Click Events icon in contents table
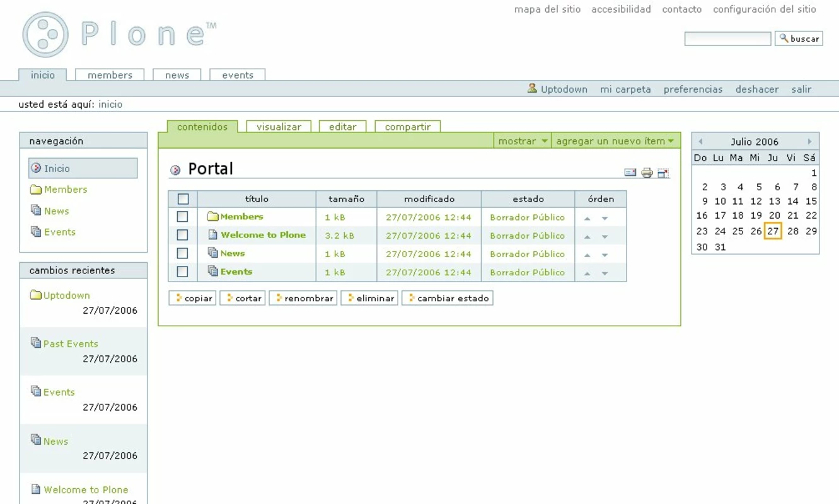Viewport: 839px width, 504px height. click(213, 271)
